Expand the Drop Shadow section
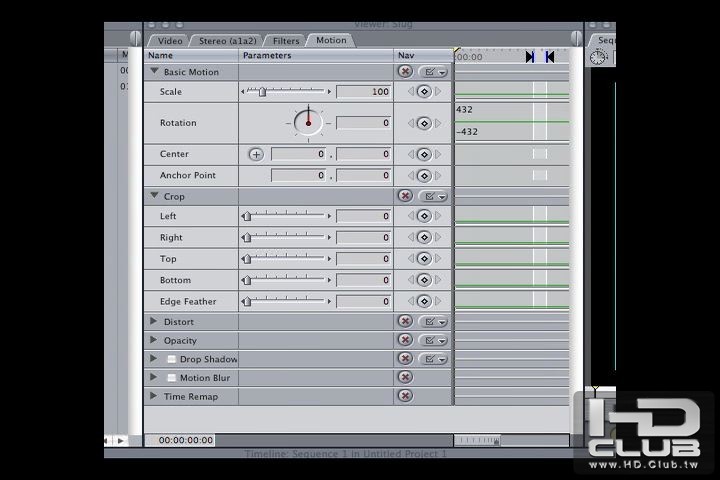The image size is (720, 480). point(154,358)
